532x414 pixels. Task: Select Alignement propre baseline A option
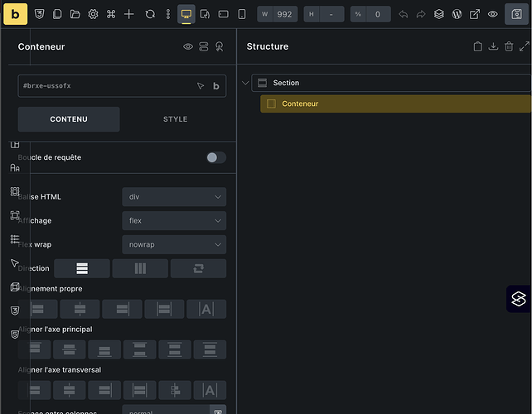(x=206, y=309)
